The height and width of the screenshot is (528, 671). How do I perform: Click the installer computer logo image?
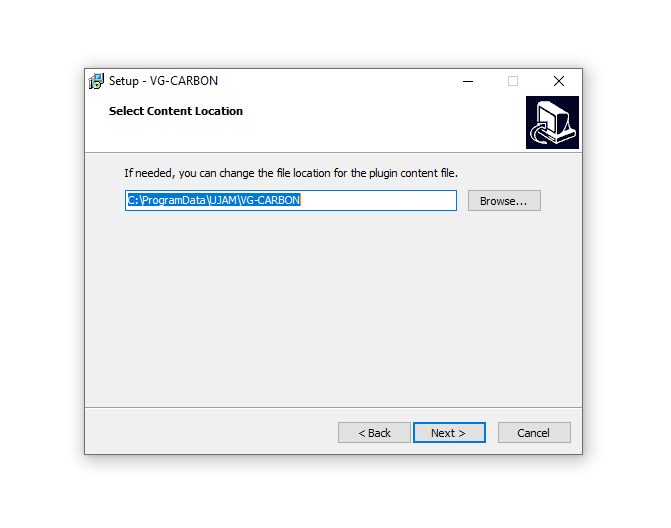click(552, 122)
